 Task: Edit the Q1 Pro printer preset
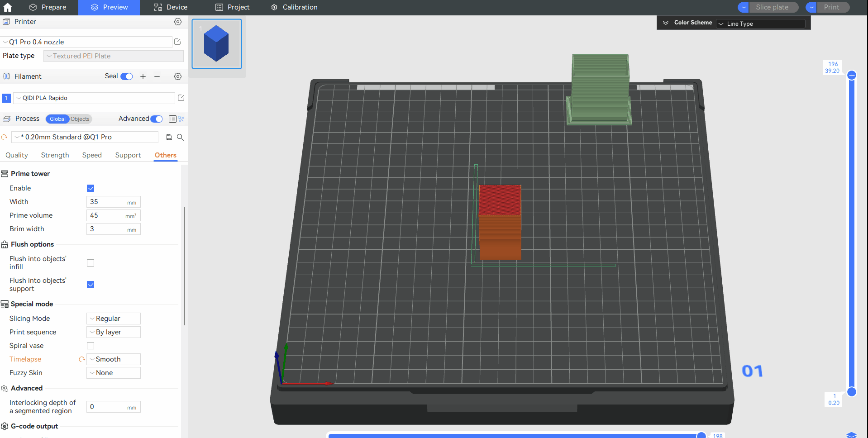coord(177,42)
